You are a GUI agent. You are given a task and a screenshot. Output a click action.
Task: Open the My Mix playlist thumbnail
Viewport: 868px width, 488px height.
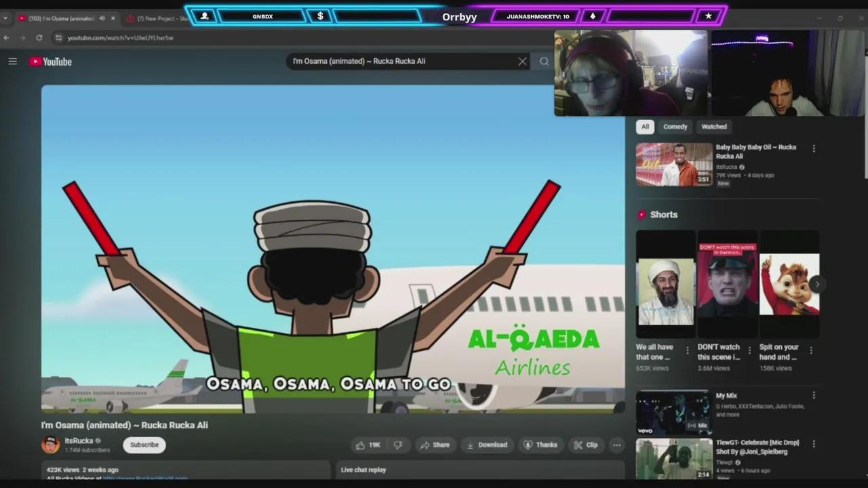(674, 412)
